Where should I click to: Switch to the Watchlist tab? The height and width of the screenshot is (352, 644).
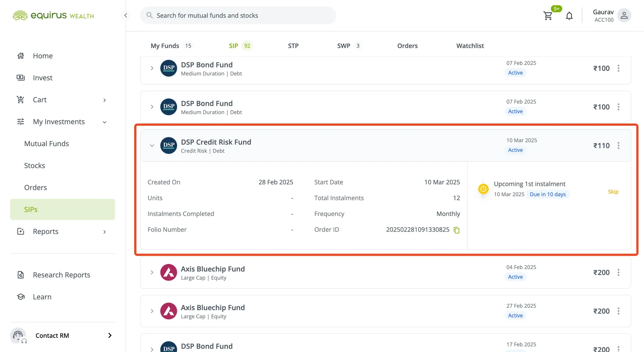(x=470, y=46)
